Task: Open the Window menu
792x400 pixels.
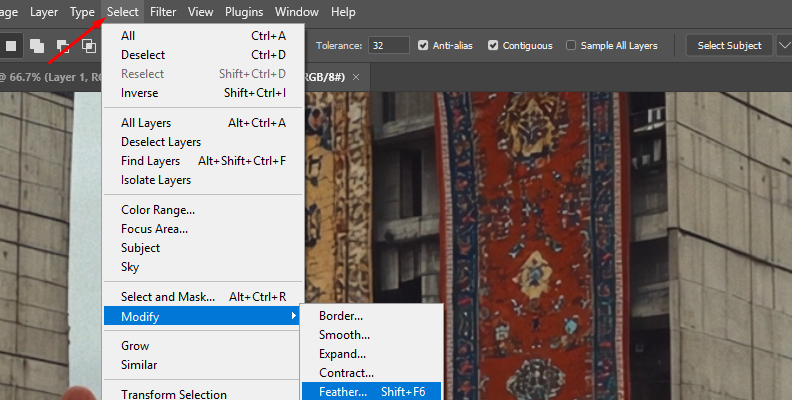Action: [x=297, y=12]
